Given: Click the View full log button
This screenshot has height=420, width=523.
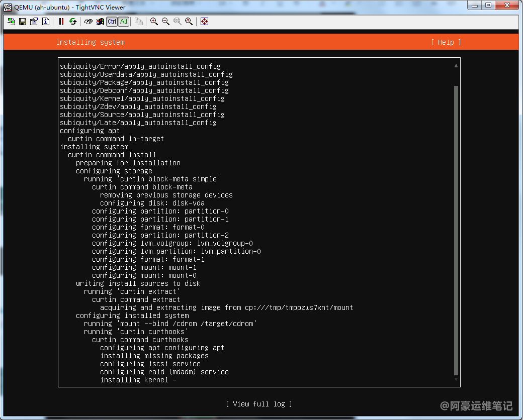Looking at the screenshot, I should [x=258, y=404].
